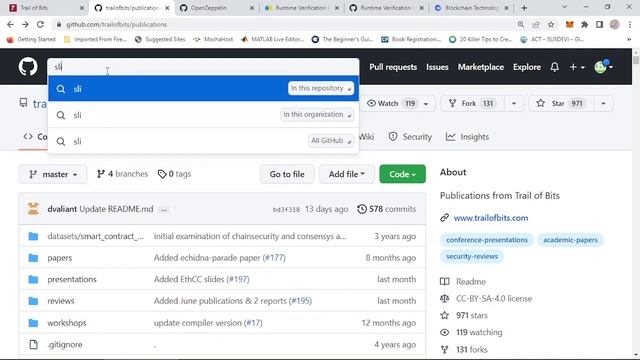Viewport: 640px width, 360px height.
Task: Open the browser side panel icon
Action: pyautogui.click(x=599, y=24)
